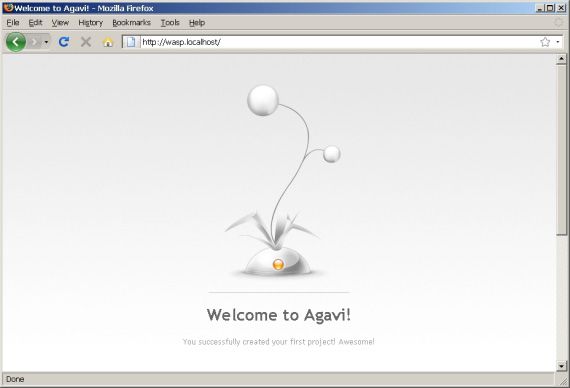Click the Stop loading X icon
Screen dimensions: 570x388
86,42
